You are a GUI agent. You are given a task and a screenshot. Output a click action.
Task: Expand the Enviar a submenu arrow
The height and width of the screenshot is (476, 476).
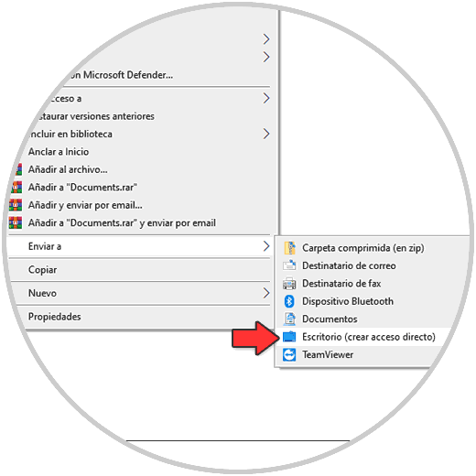click(266, 246)
